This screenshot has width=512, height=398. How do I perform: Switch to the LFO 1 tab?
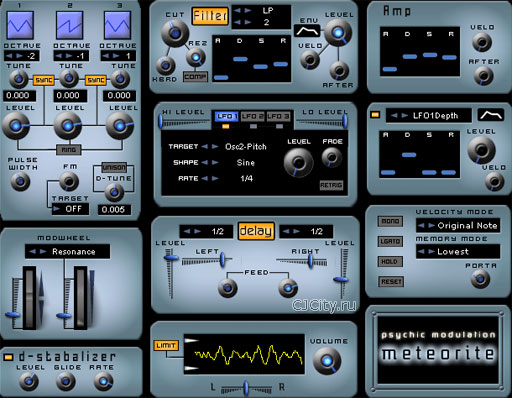[226, 116]
